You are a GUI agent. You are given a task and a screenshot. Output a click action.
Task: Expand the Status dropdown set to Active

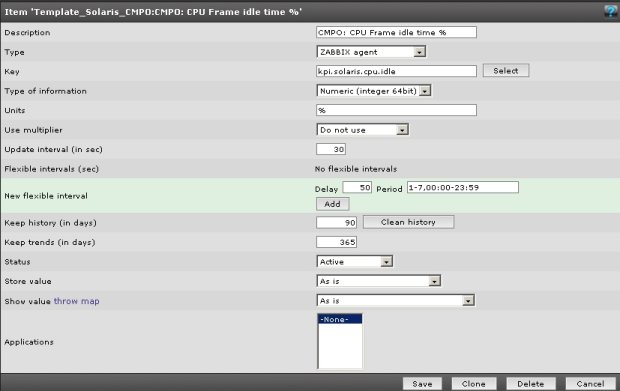(x=354, y=261)
